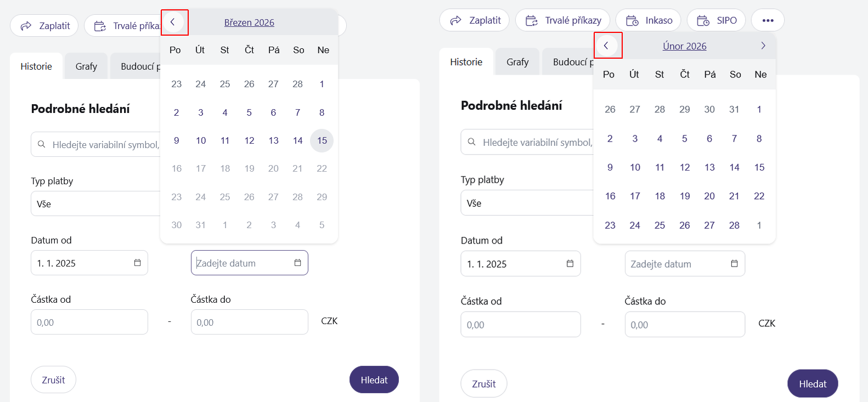Select day 20 in the Únor 2026 calendar
Image resolution: width=868 pixels, height=402 pixels.
click(709, 196)
